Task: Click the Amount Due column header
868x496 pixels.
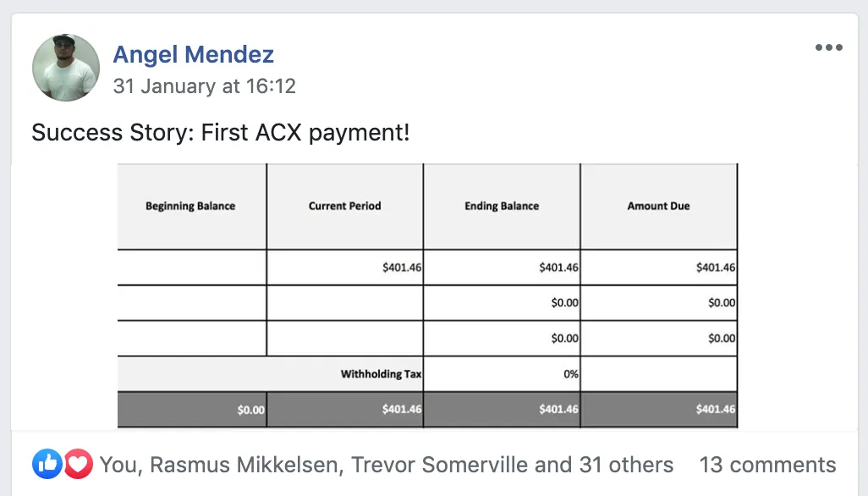Action: pyautogui.click(x=658, y=206)
